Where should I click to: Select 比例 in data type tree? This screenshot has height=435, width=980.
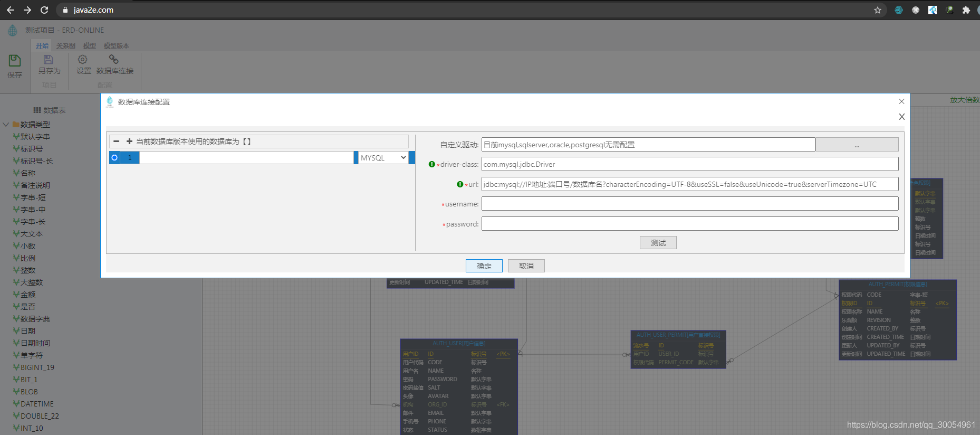coord(28,258)
